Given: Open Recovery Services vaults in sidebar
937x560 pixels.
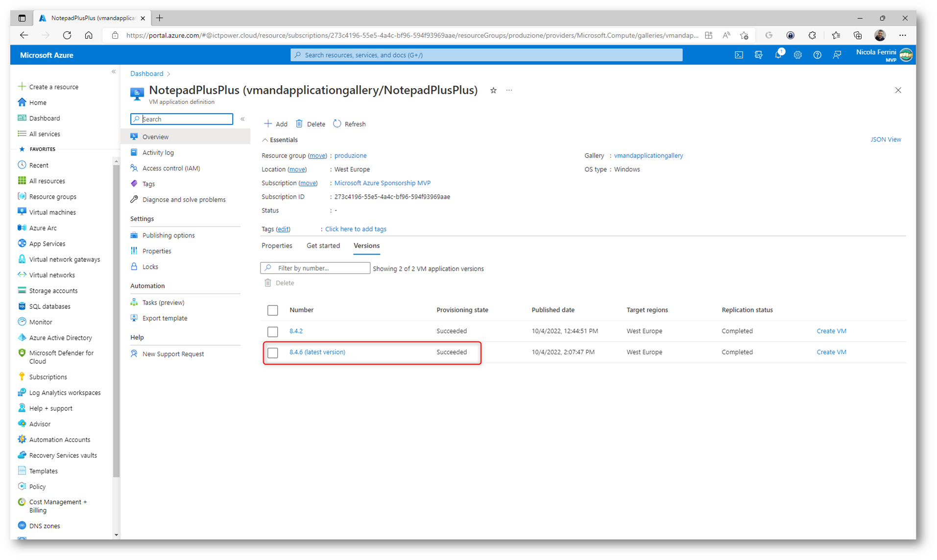Looking at the screenshot, I should (63, 455).
